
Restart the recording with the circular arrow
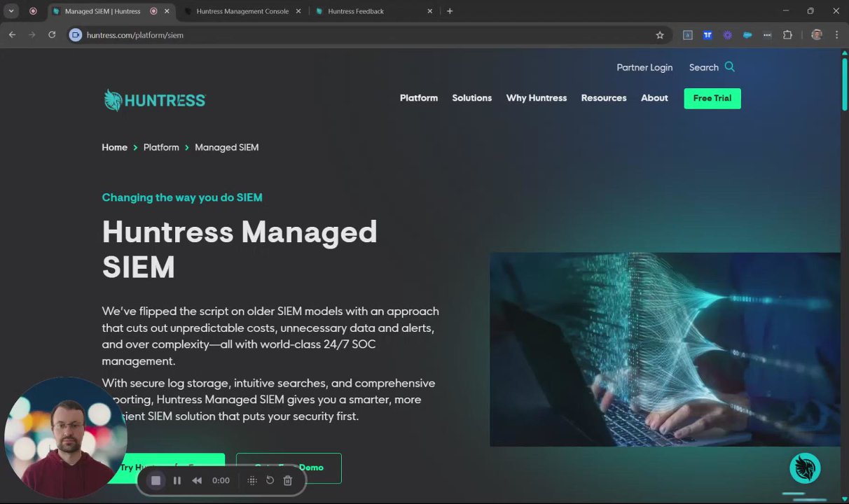tap(270, 480)
